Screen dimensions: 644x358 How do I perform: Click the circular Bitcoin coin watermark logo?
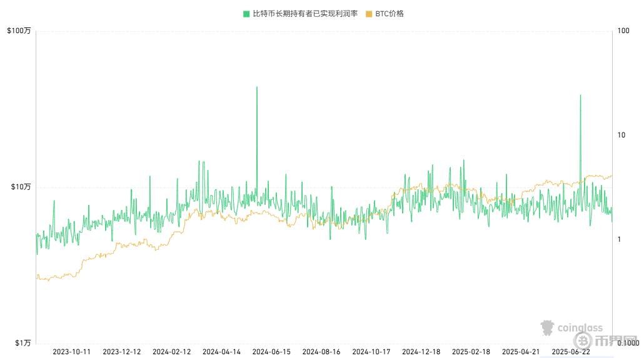coord(583,341)
